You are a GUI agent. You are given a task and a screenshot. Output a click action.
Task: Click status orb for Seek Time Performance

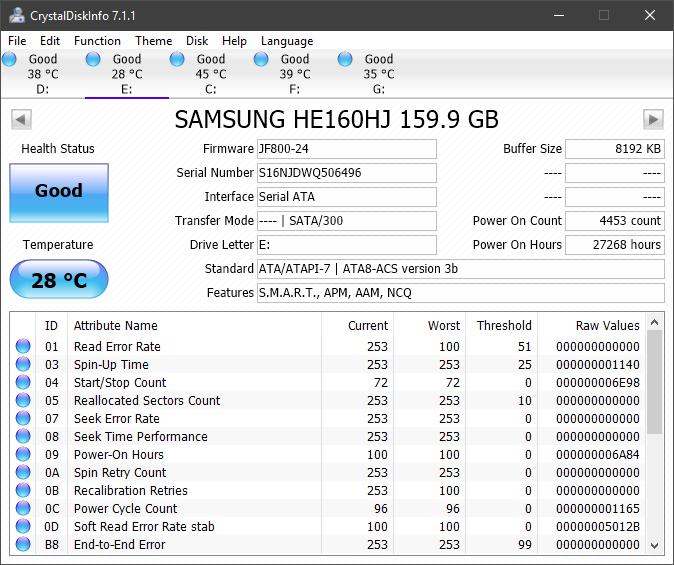tap(23, 436)
